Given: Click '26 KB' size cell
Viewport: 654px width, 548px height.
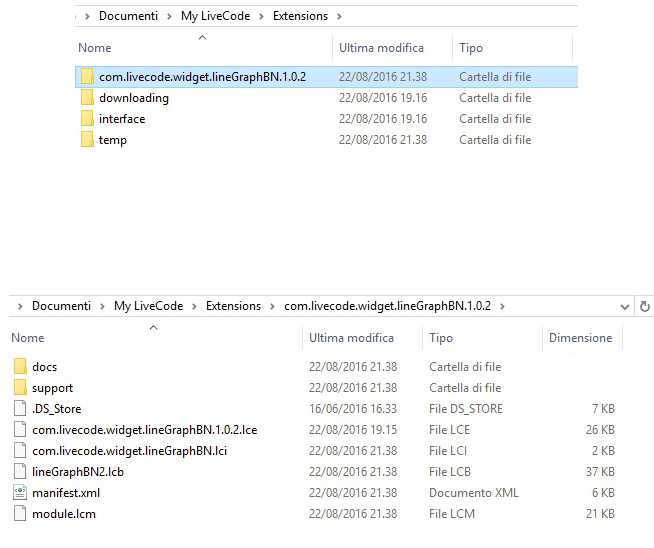Looking at the screenshot, I should point(600,430).
